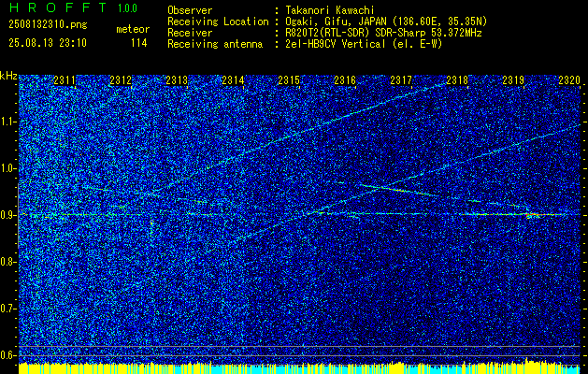588x374 pixels.
Task: Click the 2315 time marker
Action: tap(289, 80)
